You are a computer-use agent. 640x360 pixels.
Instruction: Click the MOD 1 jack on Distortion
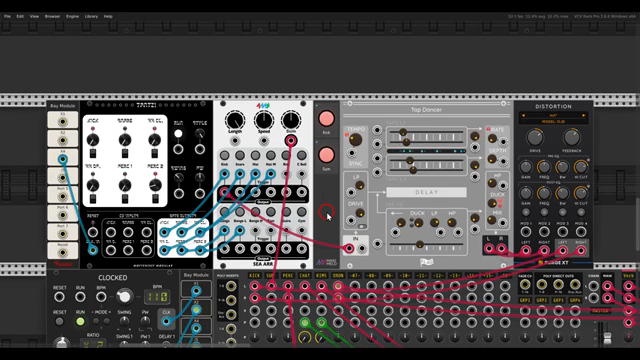pos(526,232)
